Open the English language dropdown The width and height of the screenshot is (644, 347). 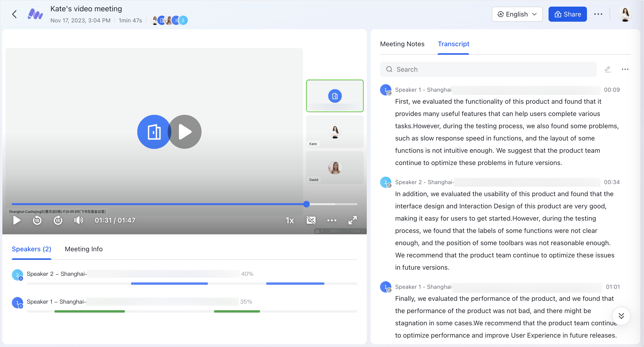(x=517, y=14)
